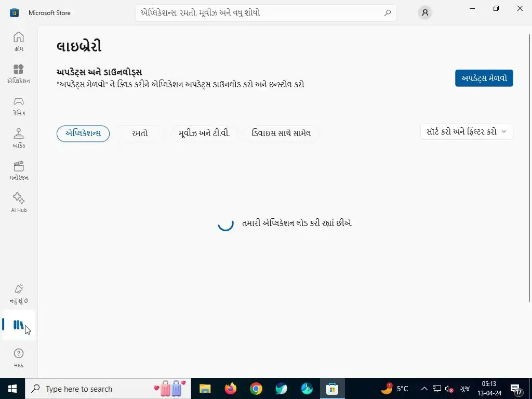Click the search magnifier icon in search box
This screenshot has height=399, width=532.
(x=388, y=13)
